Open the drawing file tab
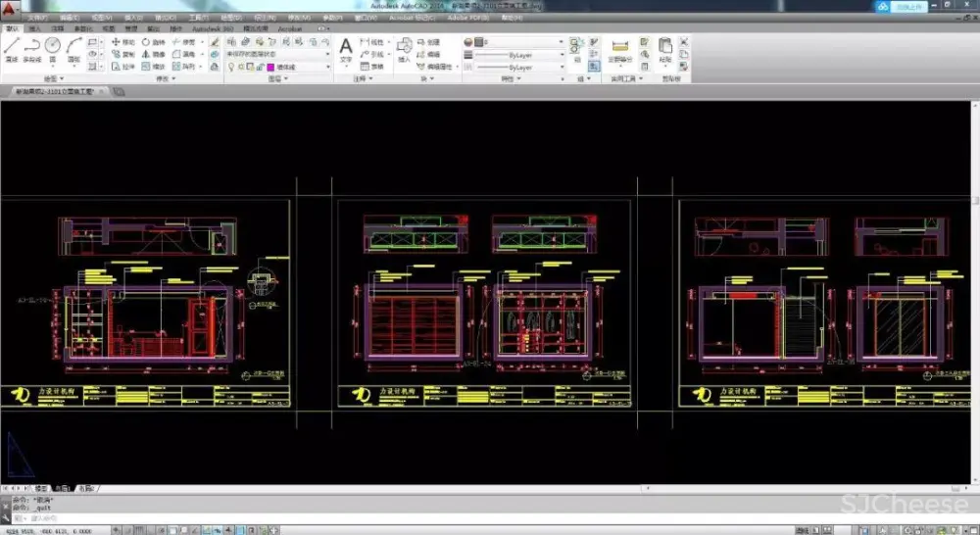The height and width of the screenshot is (535, 980). pyautogui.click(x=54, y=91)
